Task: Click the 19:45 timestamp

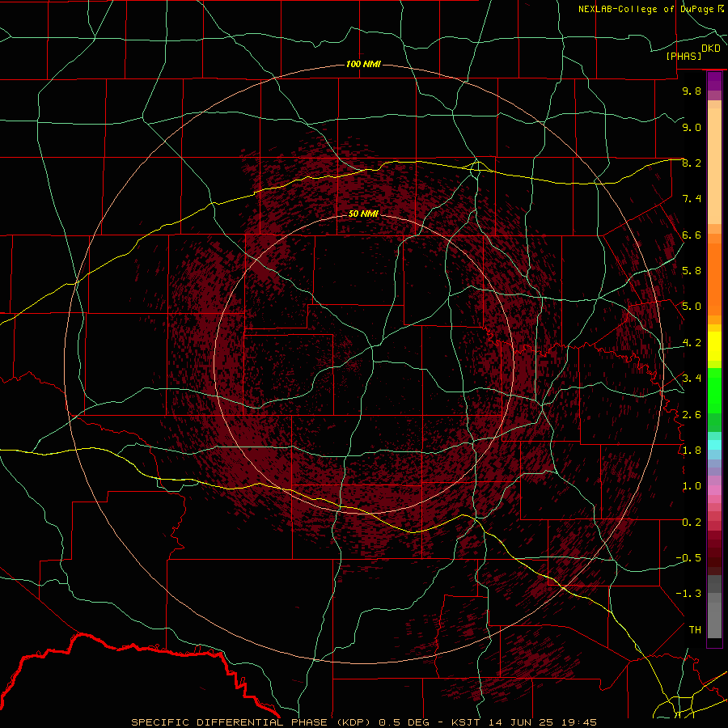Action: click(x=578, y=722)
